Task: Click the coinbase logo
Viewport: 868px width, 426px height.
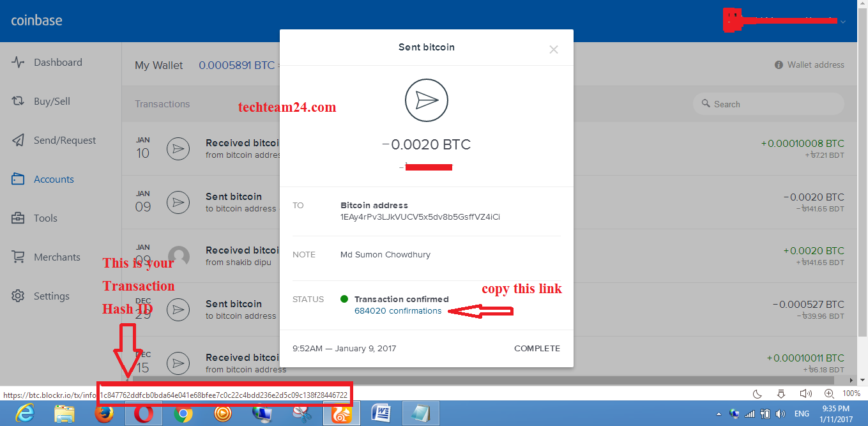Action: point(36,20)
